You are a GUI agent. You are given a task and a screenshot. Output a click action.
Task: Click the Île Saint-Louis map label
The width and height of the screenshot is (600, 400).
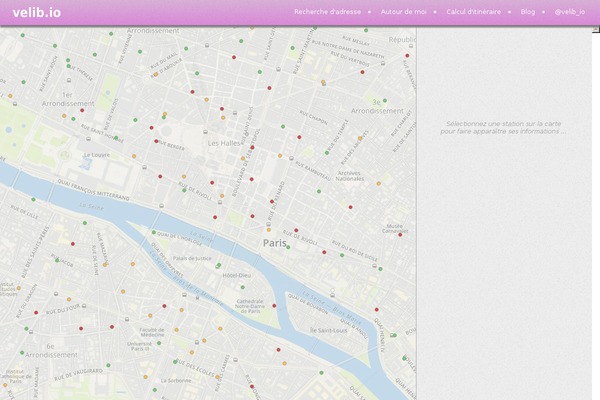click(x=328, y=330)
